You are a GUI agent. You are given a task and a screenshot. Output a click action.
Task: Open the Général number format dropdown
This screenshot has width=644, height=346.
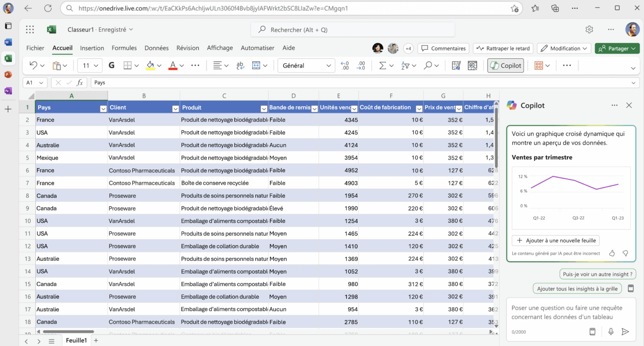(x=306, y=65)
